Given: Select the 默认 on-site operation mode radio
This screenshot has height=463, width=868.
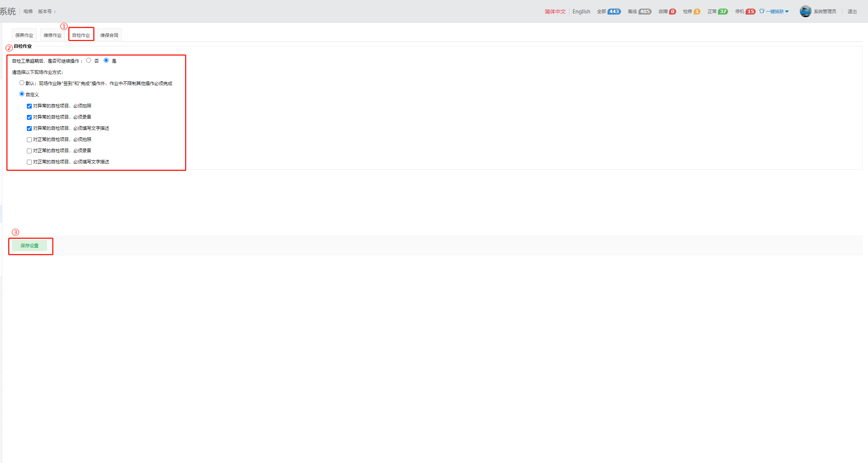Looking at the screenshot, I should [22, 83].
